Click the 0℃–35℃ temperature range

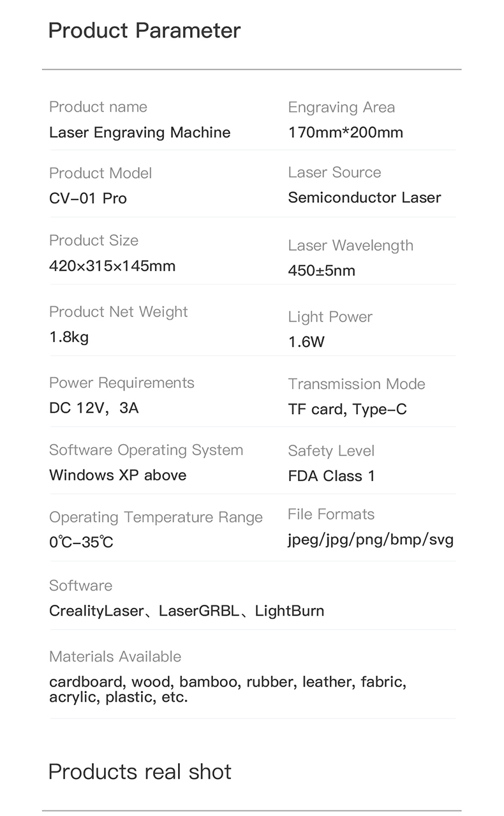(81, 543)
